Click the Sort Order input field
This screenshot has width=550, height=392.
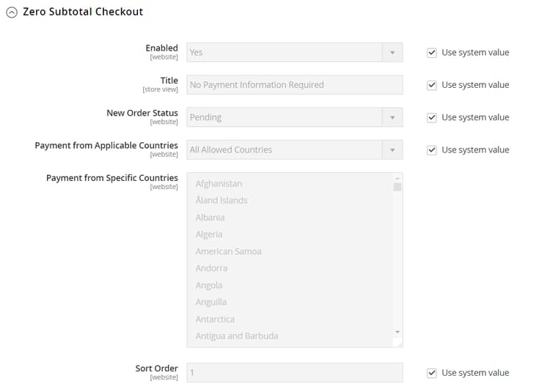click(x=294, y=373)
